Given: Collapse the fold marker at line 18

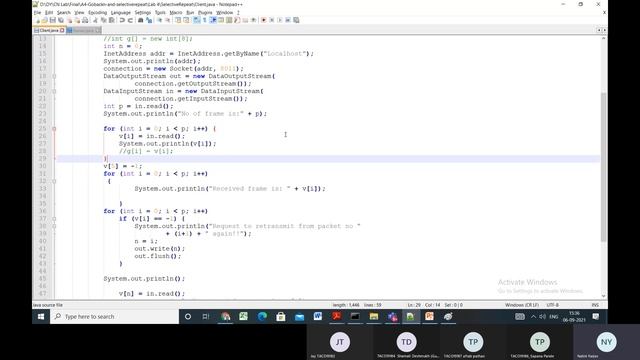Looking at the screenshot, I should click(54, 76).
